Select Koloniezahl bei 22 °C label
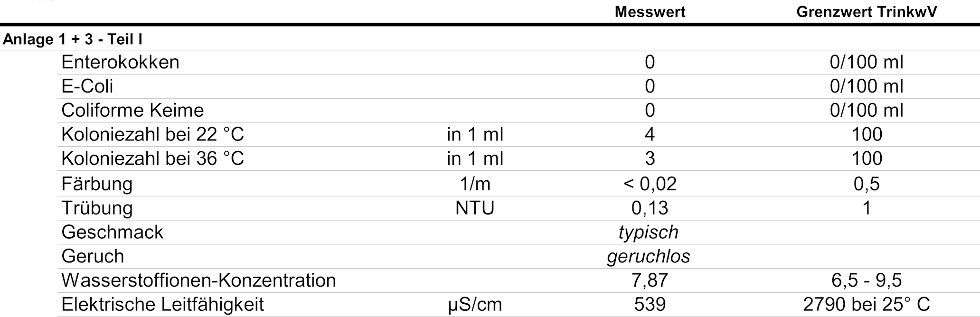Viewport: 980px width, 317px height. pos(152,135)
